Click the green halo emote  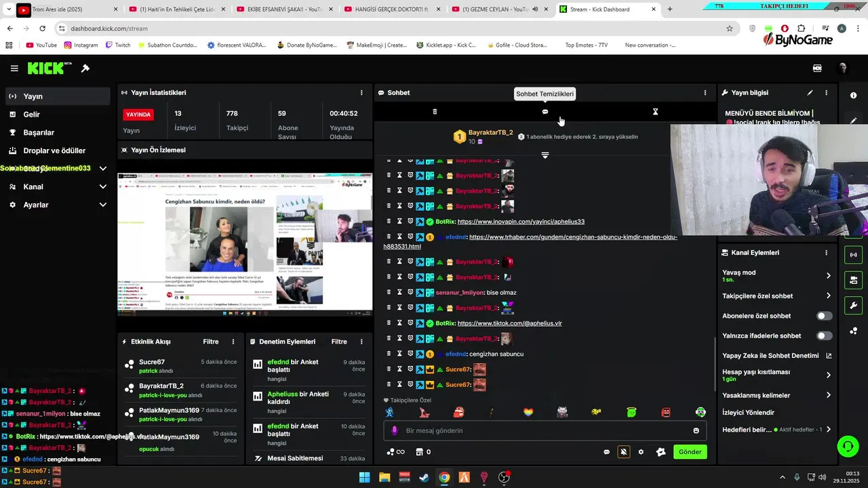point(631,412)
